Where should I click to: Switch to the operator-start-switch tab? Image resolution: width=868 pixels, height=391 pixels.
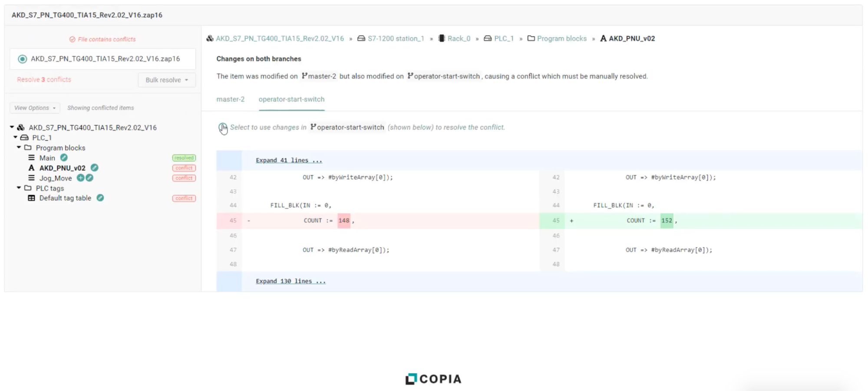[x=291, y=99]
